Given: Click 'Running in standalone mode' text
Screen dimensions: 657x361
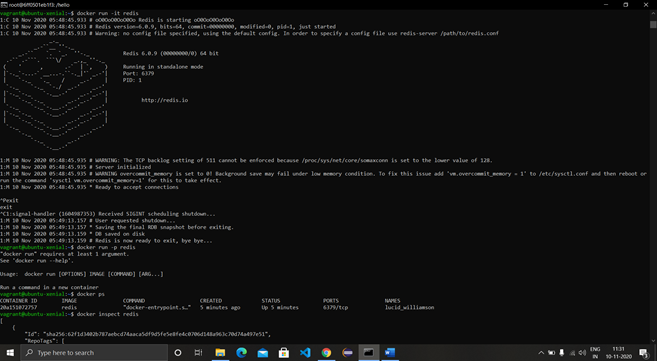Looking at the screenshot, I should click(x=163, y=67).
